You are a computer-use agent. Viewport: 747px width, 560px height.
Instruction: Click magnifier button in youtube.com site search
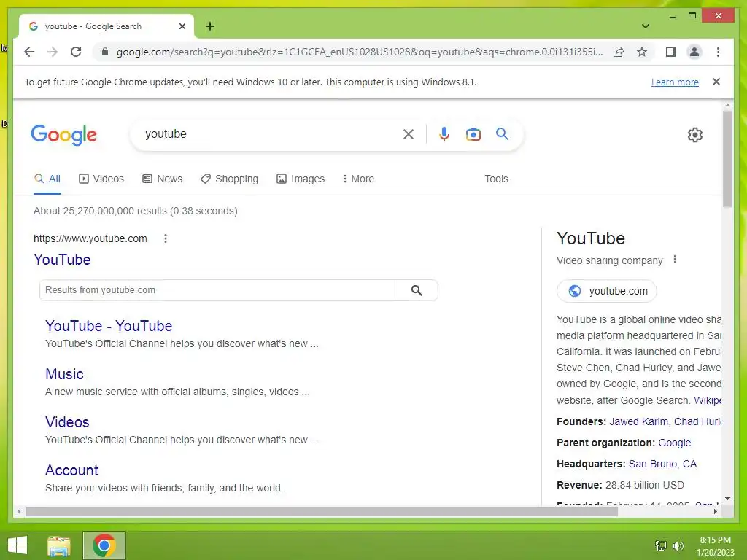[x=417, y=290]
